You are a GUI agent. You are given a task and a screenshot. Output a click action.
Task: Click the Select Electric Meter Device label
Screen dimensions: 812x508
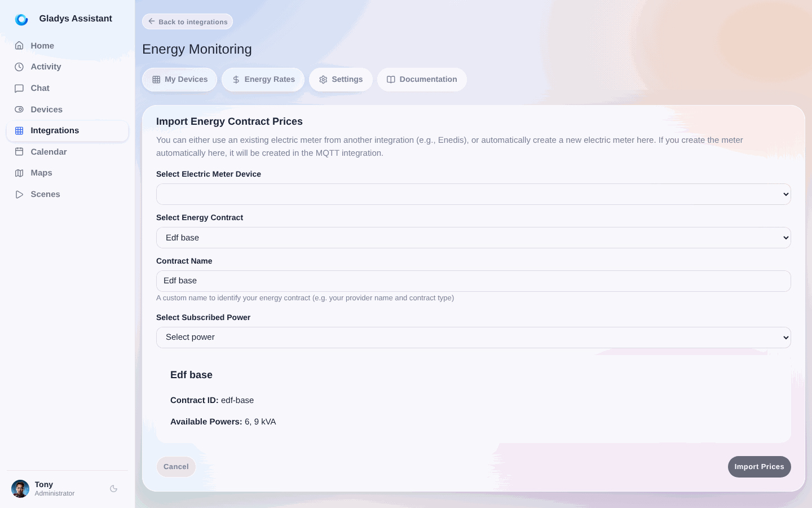(x=209, y=174)
